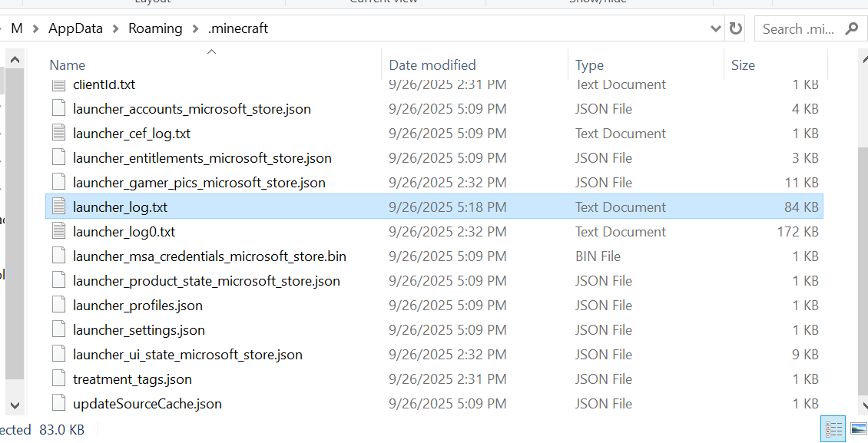Switch to large thumbnails view icon
The width and height of the screenshot is (868, 443).
pos(859,428)
